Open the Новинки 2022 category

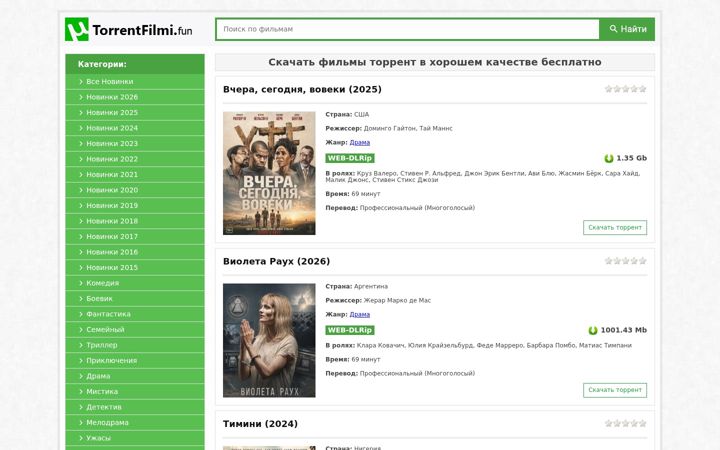click(x=135, y=159)
